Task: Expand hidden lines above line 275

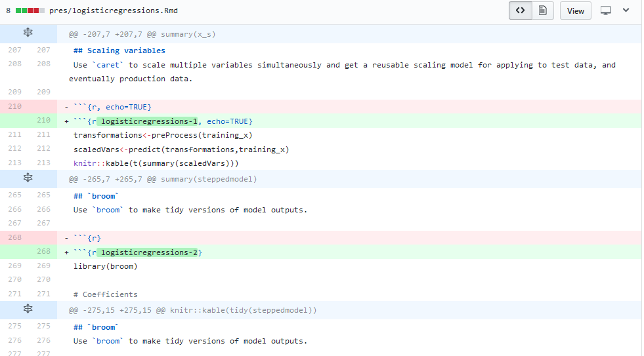Action: pyautogui.click(x=28, y=309)
